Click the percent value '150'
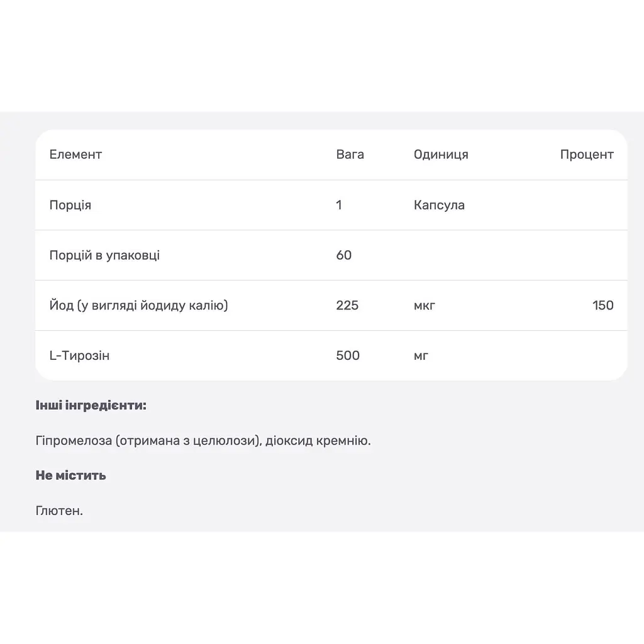644x644 pixels. coord(603,305)
